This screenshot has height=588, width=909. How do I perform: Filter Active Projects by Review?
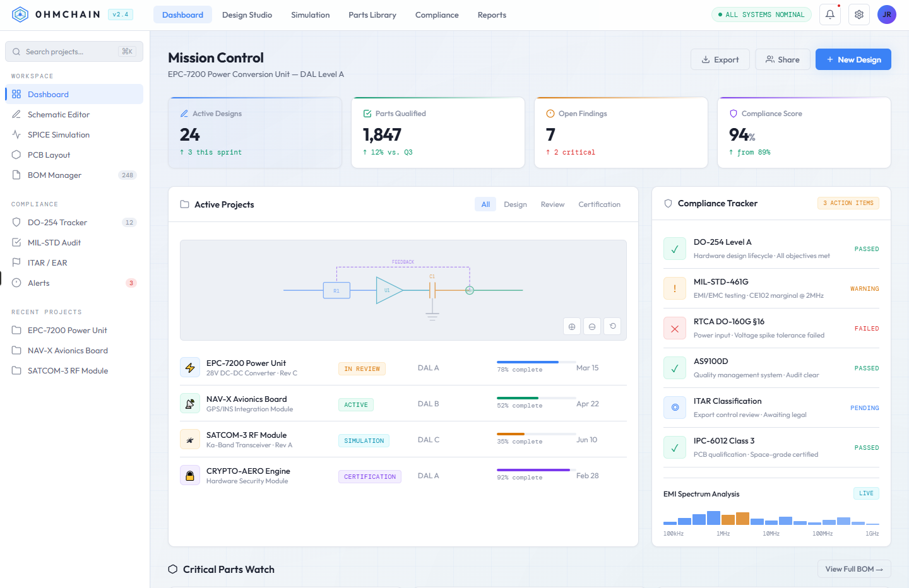[x=552, y=204]
